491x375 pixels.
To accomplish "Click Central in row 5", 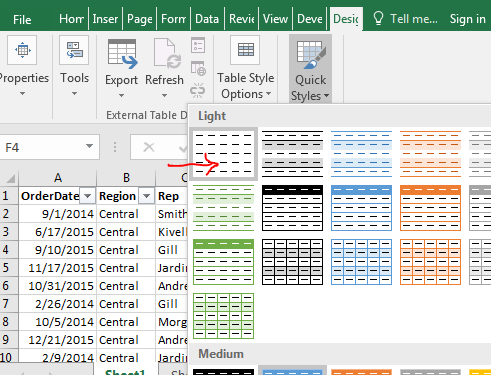I will pos(126,268).
